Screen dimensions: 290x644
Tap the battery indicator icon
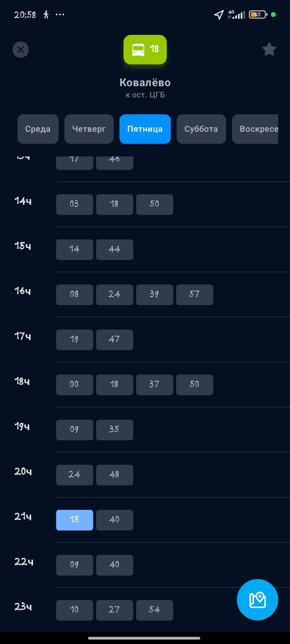(x=258, y=14)
